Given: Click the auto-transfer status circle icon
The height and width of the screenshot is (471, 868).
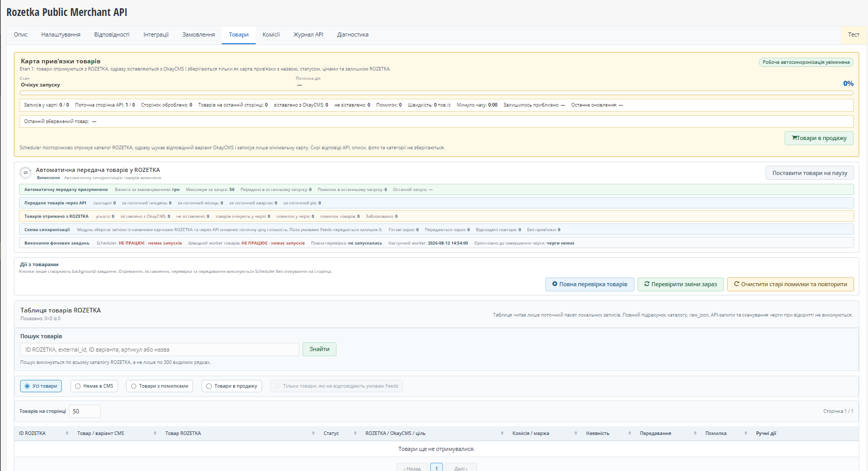Looking at the screenshot, I should (25, 173).
